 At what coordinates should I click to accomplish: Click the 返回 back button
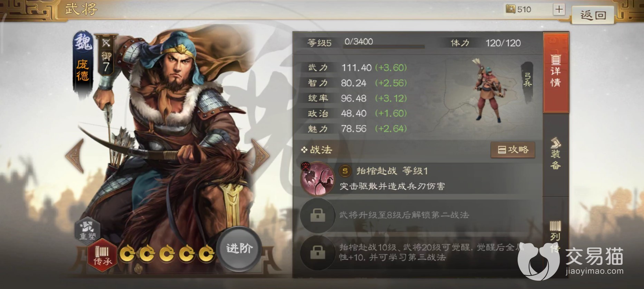593,15
